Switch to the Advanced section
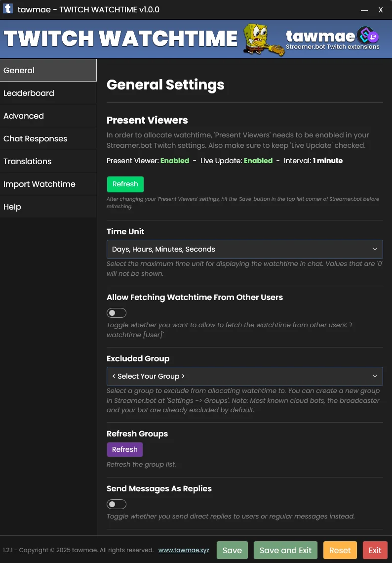The height and width of the screenshot is (563, 392). click(48, 116)
